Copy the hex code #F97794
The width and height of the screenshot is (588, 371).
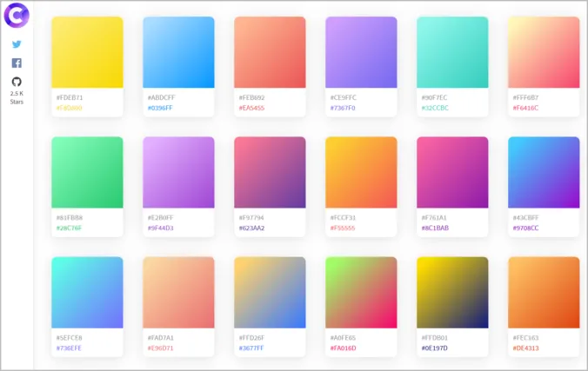coord(251,217)
